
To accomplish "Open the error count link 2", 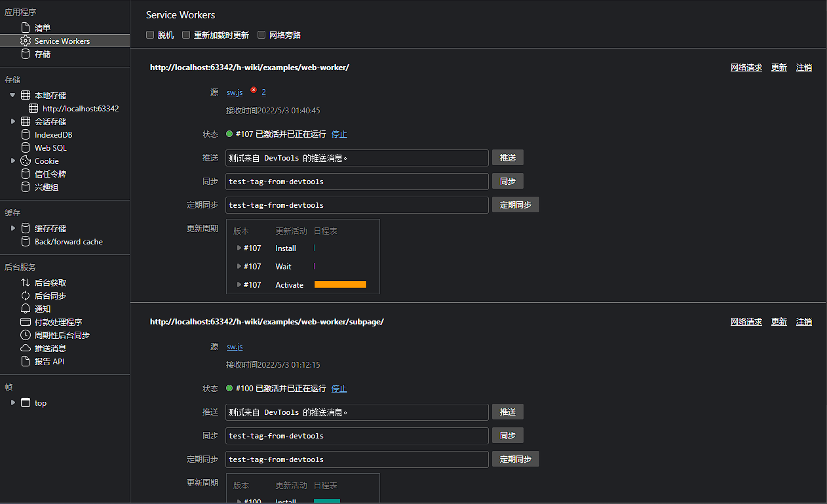I will 263,92.
